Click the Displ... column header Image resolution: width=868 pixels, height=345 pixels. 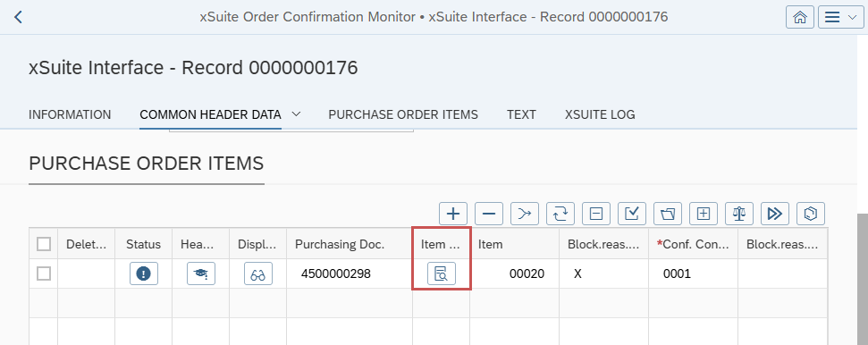click(x=258, y=244)
